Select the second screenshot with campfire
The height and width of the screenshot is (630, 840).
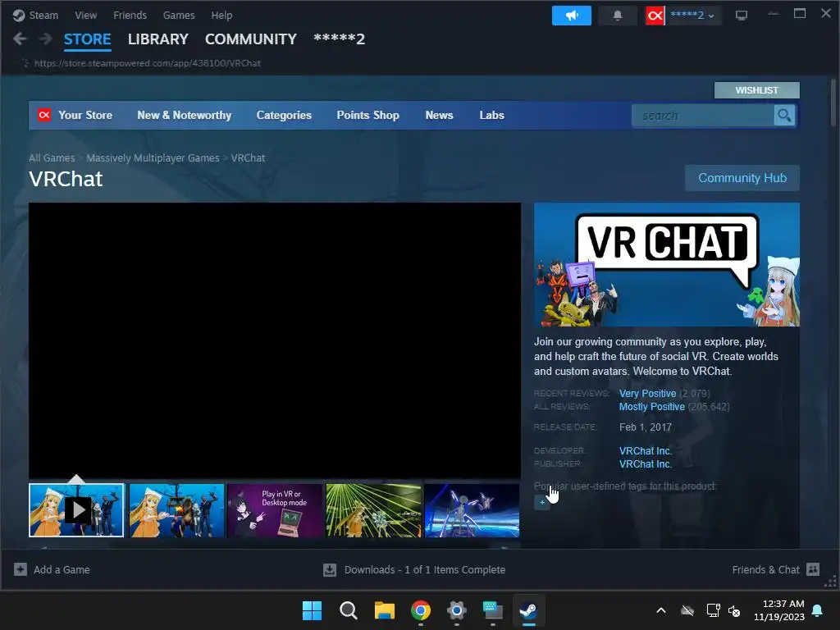[x=177, y=510]
